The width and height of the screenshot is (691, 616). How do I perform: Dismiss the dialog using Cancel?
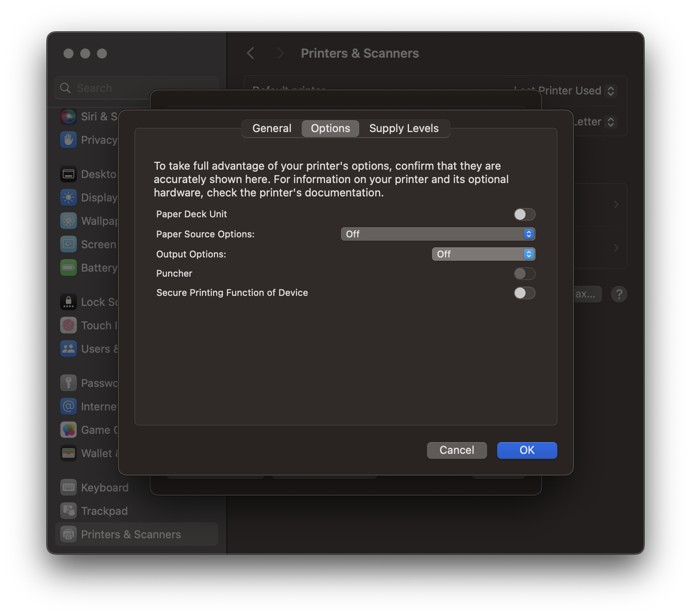coord(457,450)
